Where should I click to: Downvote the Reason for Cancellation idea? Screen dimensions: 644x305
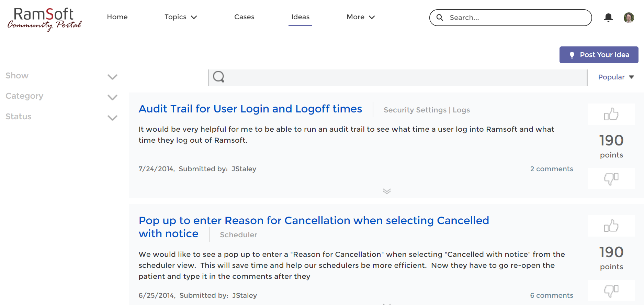(x=611, y=291)
